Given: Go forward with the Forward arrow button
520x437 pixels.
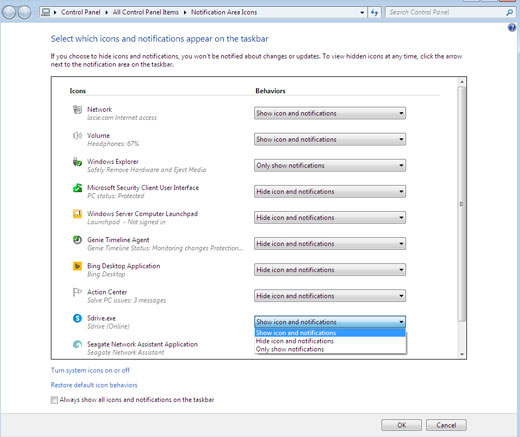Looking at the screenshot, I should 24,13.
